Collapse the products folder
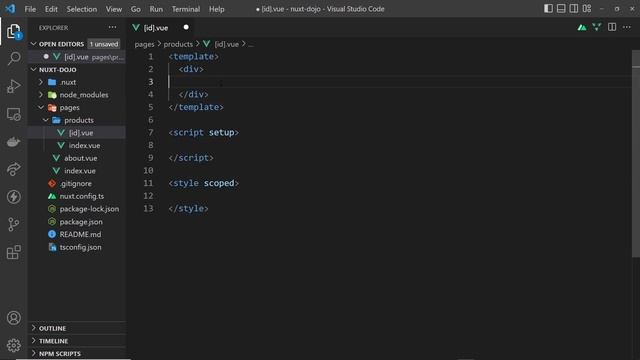This screenshot has height=360, width=640. point(45,120)
